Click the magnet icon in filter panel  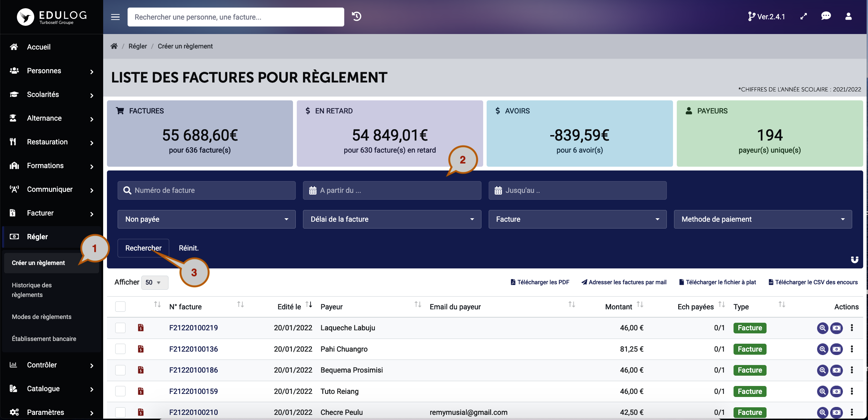point(855,259)
